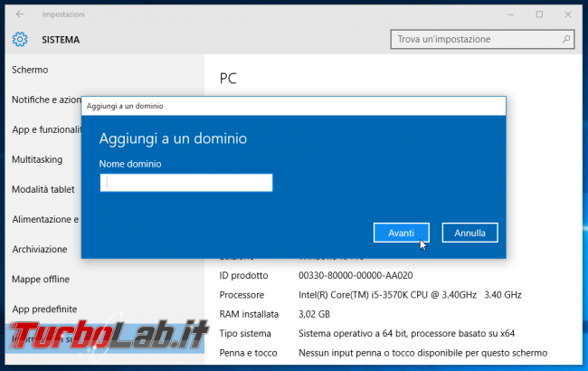Focus the Trova un'impostazione search box
Image resolution: width=588 pixels, height=371 pixels.
[x=482, y=39]
